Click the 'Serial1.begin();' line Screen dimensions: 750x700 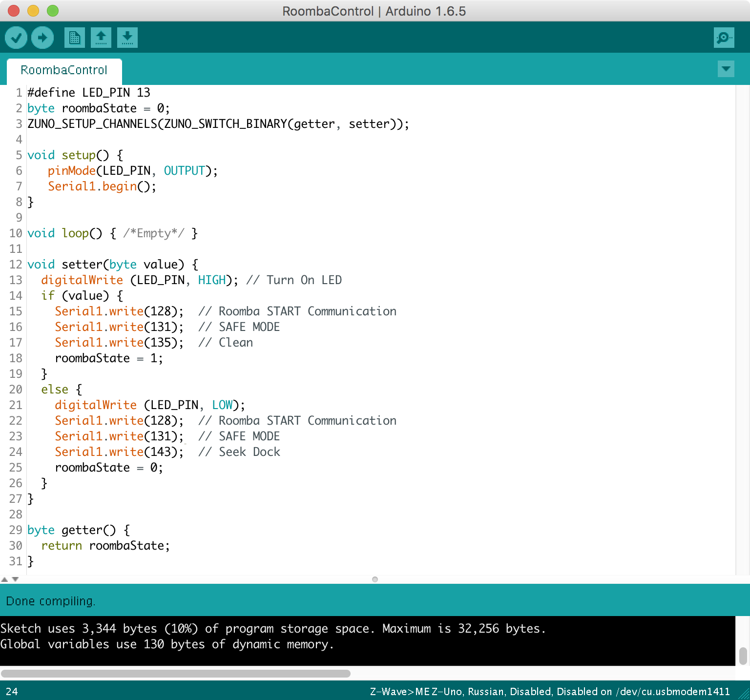click(102, 186)
